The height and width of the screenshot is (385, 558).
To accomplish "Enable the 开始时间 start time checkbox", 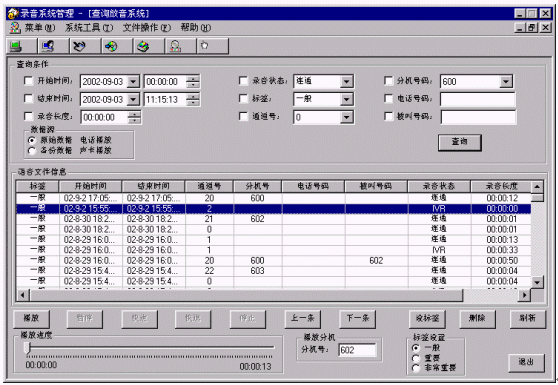I will [28, 81].
